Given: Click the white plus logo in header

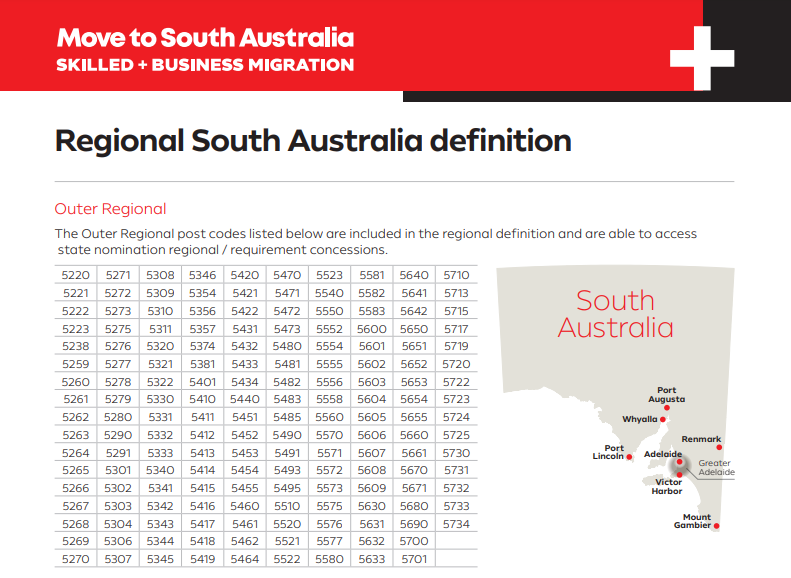Looking at the screenshot, I should [702, 58].
